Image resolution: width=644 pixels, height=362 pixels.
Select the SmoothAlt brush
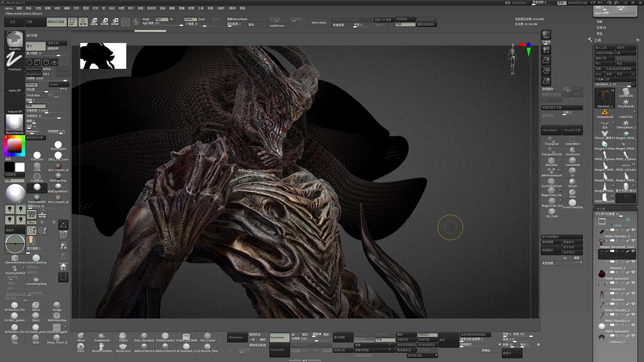click(x=573, y=161)
